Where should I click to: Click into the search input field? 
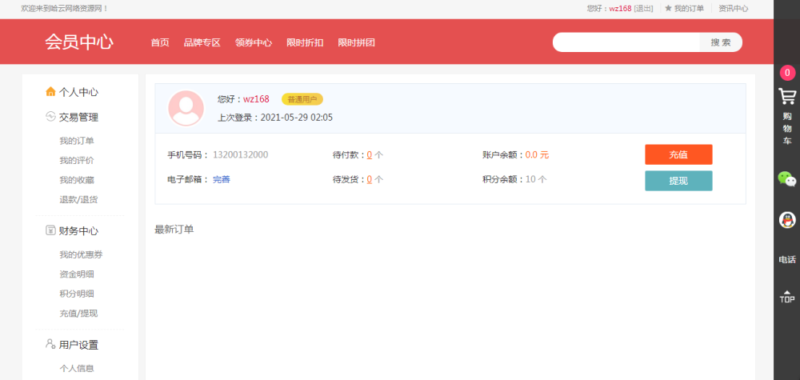point(626,42)
